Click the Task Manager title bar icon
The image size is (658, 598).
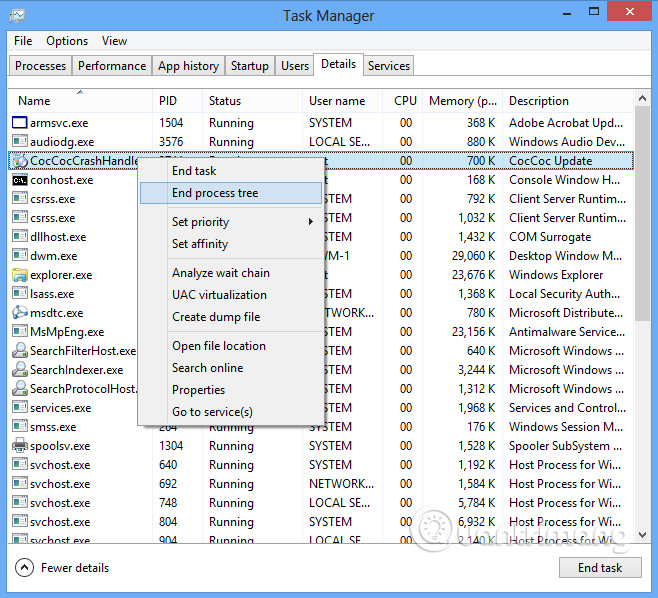[17, 16]
